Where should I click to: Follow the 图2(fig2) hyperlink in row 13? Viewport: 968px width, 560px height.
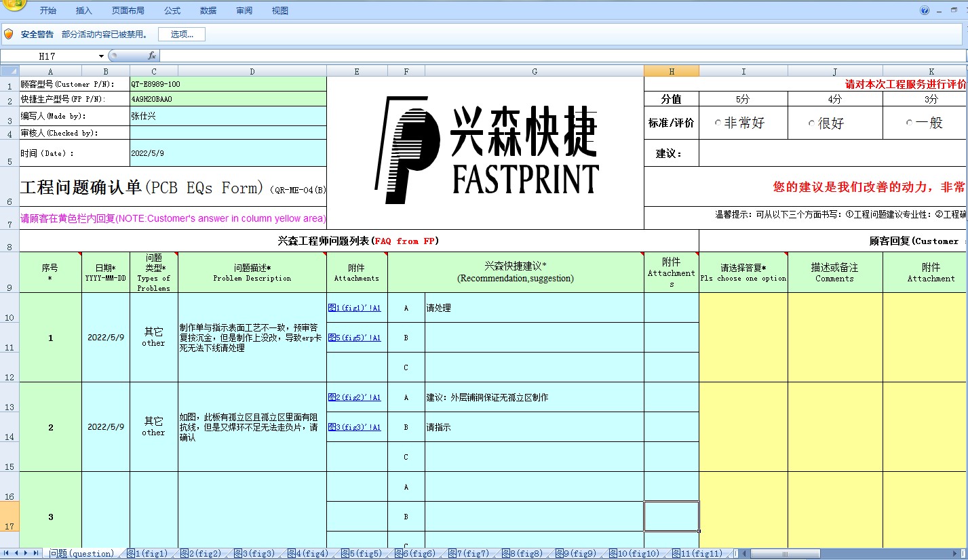pos(354,397)
